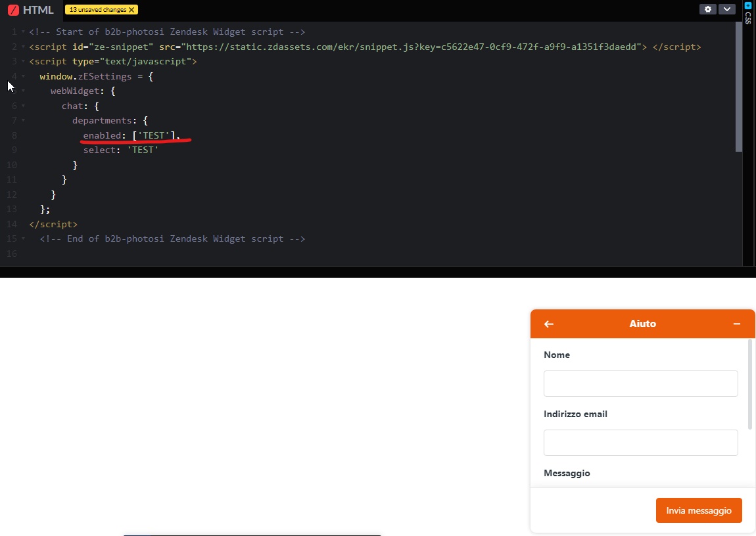Switch to the collapsed CSS panel tab
This screenshot has height=536, width=756.
[747, 18]
